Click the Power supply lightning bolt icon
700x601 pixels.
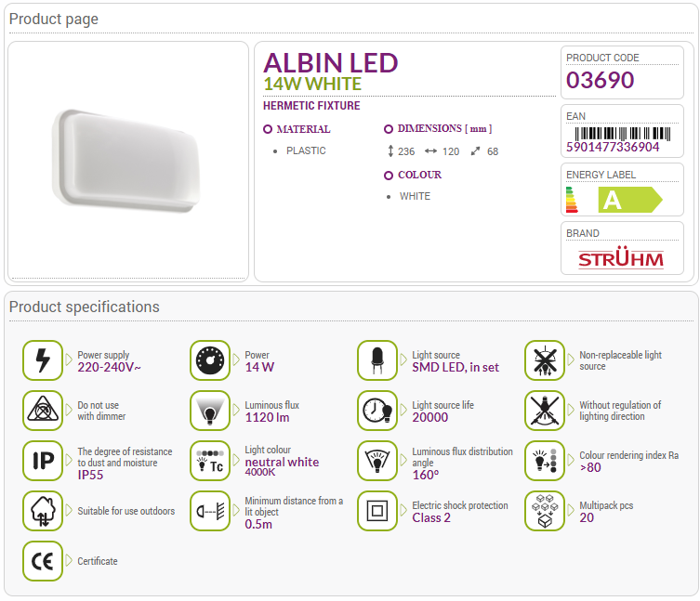tap(43, 360)
